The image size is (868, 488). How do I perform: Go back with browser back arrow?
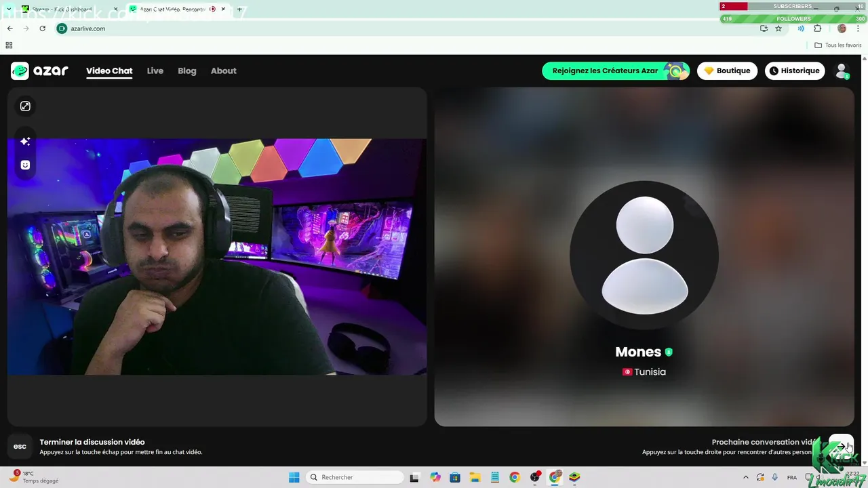[9, 28]
